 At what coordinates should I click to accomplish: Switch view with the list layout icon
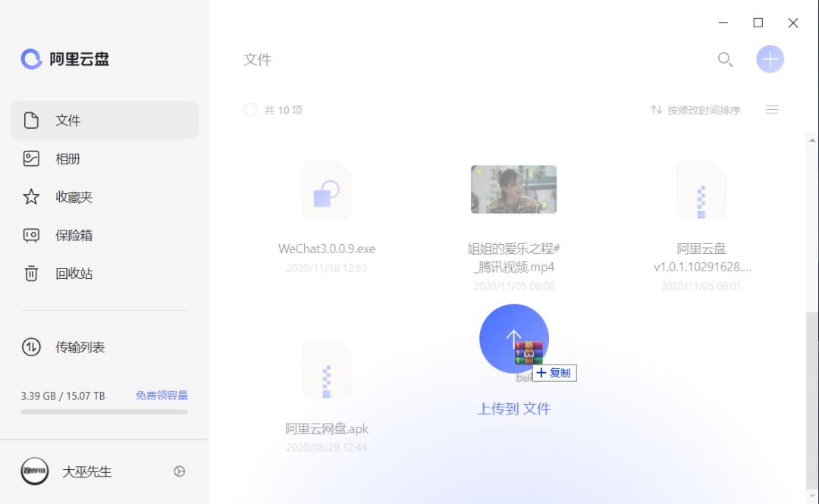point(772,109)
